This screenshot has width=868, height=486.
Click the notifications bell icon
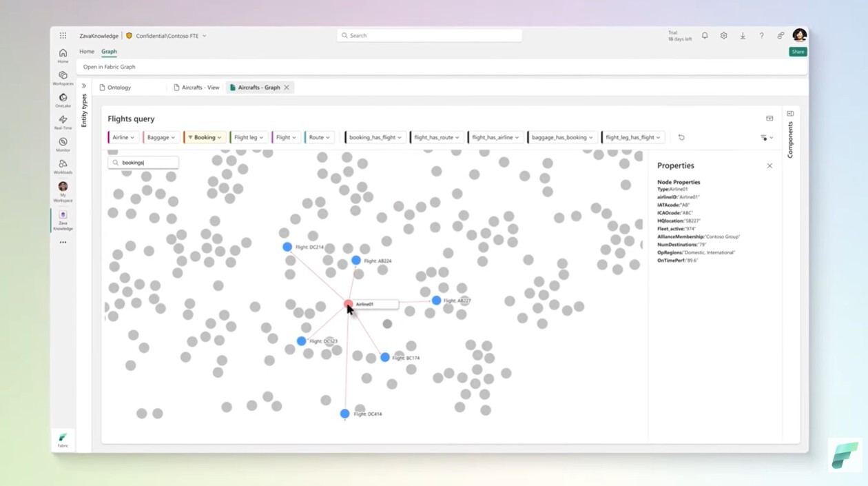point(704,35)
